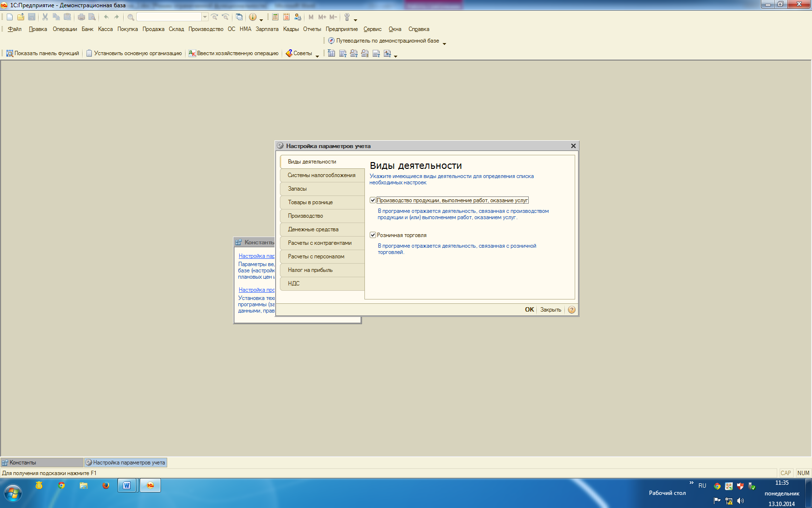Select the Расчеты с контрагентами tab
This screenshot has width=812, height=508.
[x=322, y=243]
